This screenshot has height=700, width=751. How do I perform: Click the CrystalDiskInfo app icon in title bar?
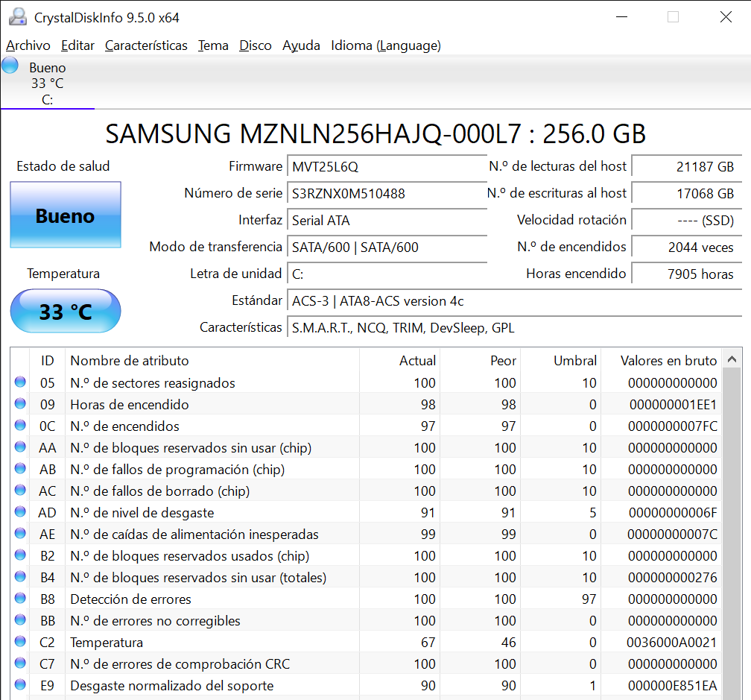point(18,17)
